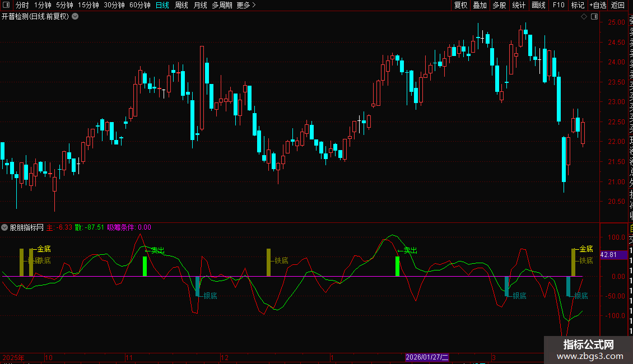Open the 统计 statistics button

point(519,5)
